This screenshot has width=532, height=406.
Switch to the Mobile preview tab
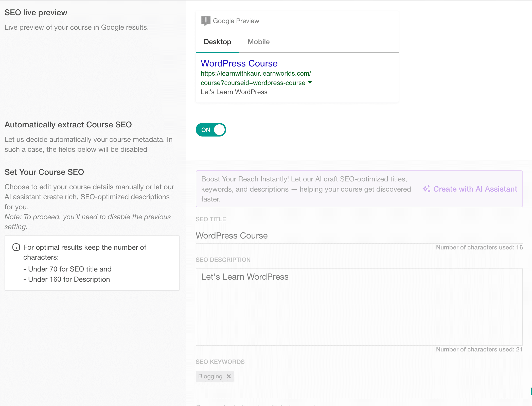point(258,42)
